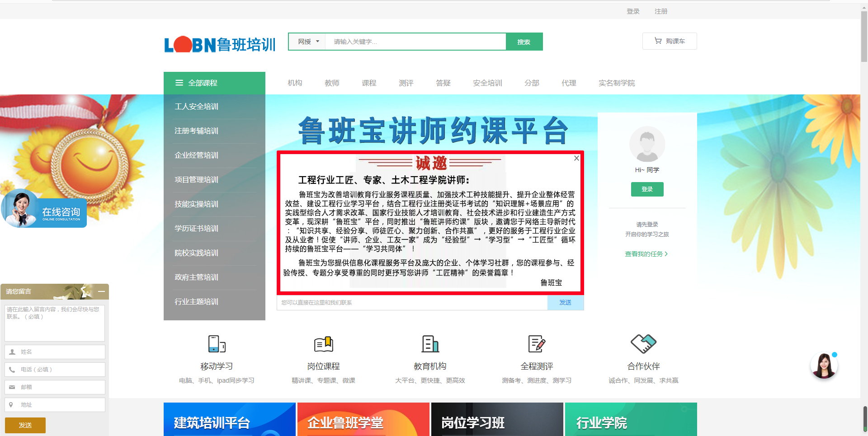This screenshot has width=868, height=436.
Task: Click the LUBN 鲁班培训 logo
Action: point(220,44)
